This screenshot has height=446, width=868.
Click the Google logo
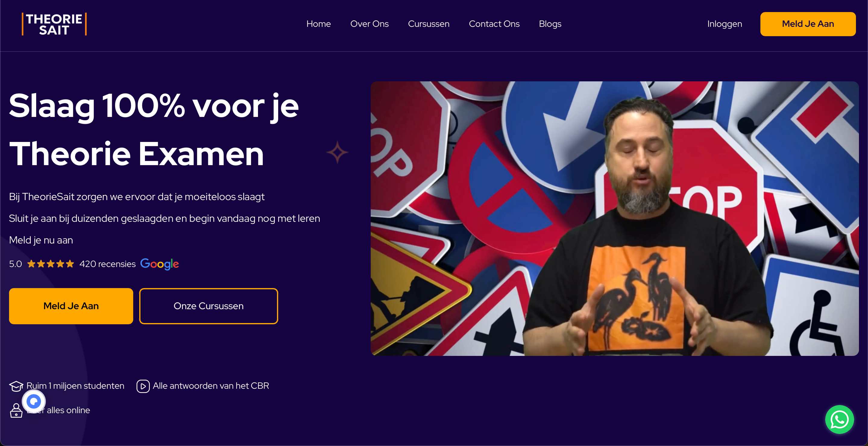pyautogui.click(x=159, y=264)
